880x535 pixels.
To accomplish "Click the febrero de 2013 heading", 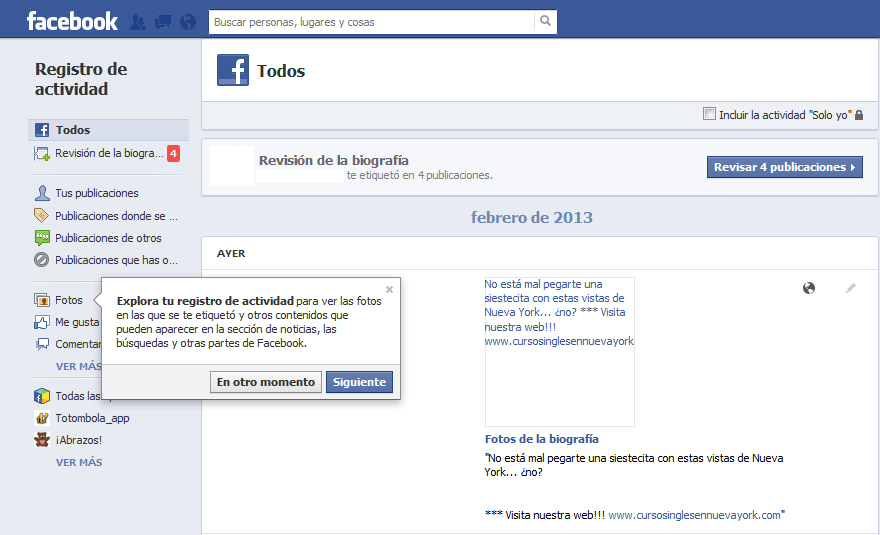I will pyautogui.click(x=531, y=217).
